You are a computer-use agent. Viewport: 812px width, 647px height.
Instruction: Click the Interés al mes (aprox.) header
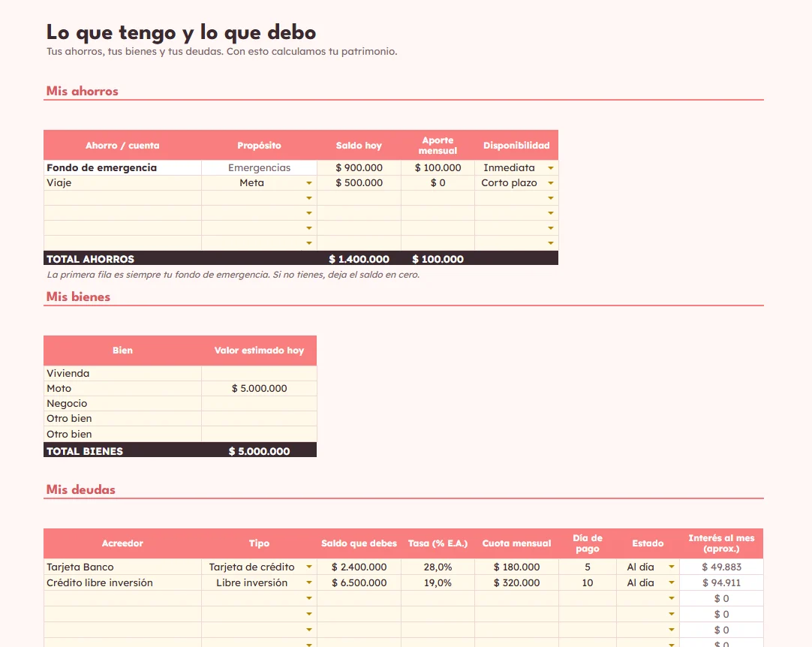pyautogui.click(x=721, y=543)
